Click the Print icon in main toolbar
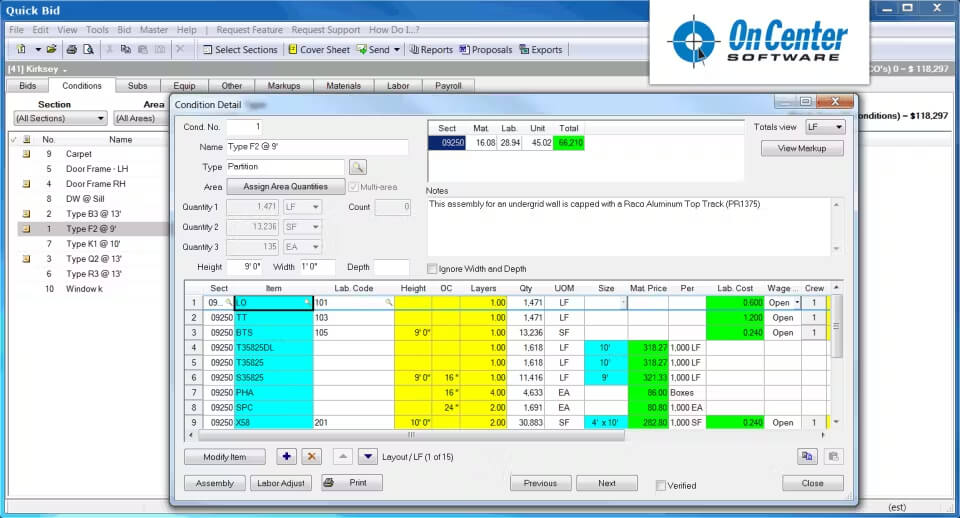960x518 pixels. tap(72, 49)
